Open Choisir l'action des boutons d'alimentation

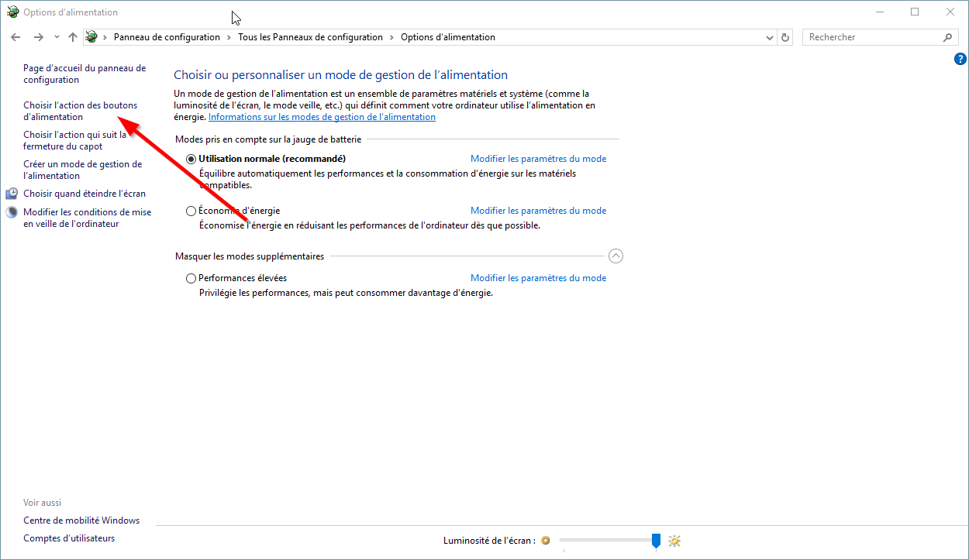[80, 111]
